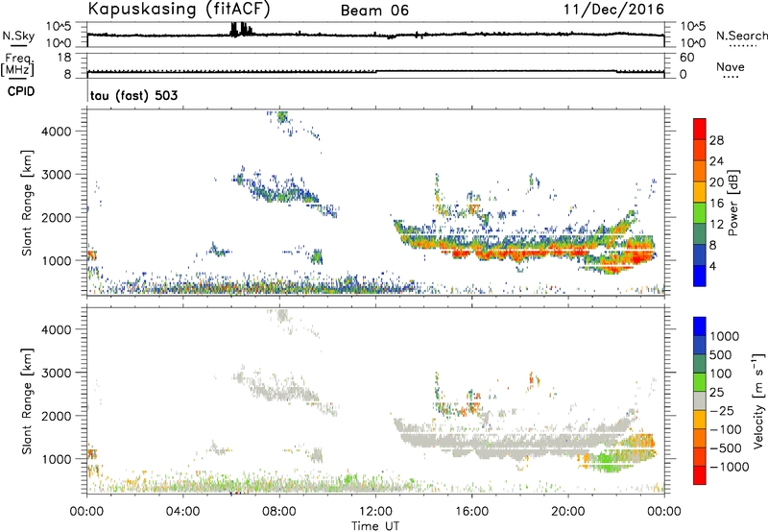Click the red top of Power colorbar
This screenshot has height=532, width=768.
[700, 129]
